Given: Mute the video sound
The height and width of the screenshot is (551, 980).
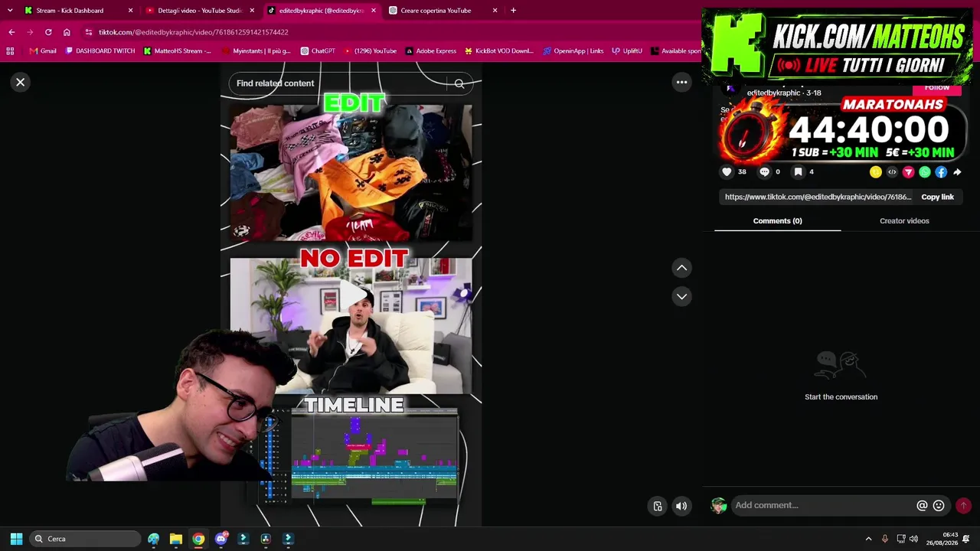Looking at the screenshot, I should point(681,506).
